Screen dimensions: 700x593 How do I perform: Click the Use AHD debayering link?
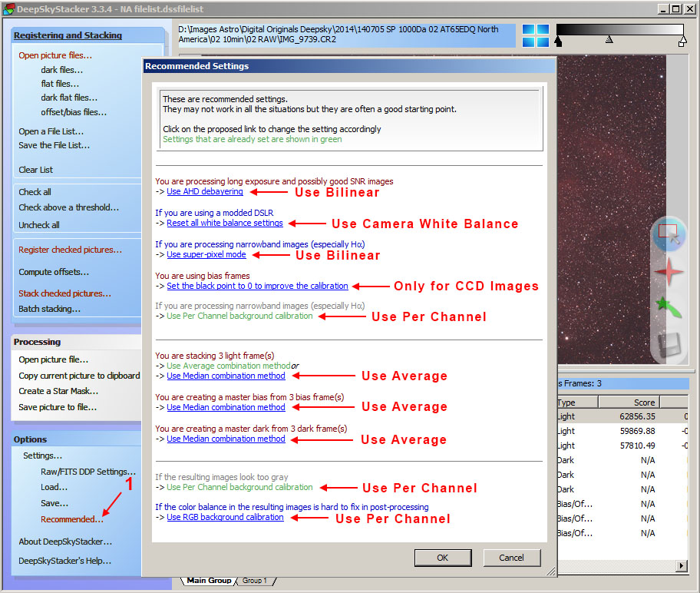(205, 191)
